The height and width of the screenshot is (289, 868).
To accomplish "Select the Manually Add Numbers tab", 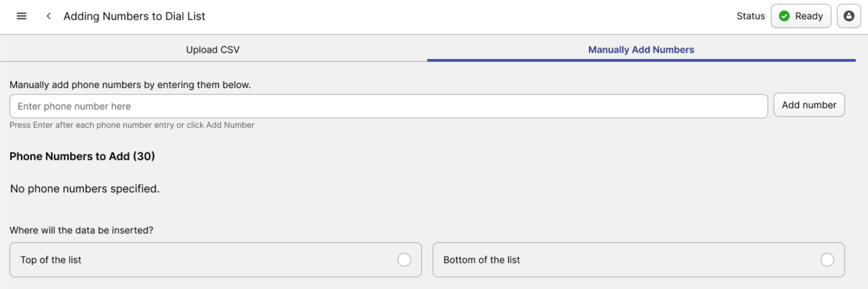I will (x=641, y=50).
